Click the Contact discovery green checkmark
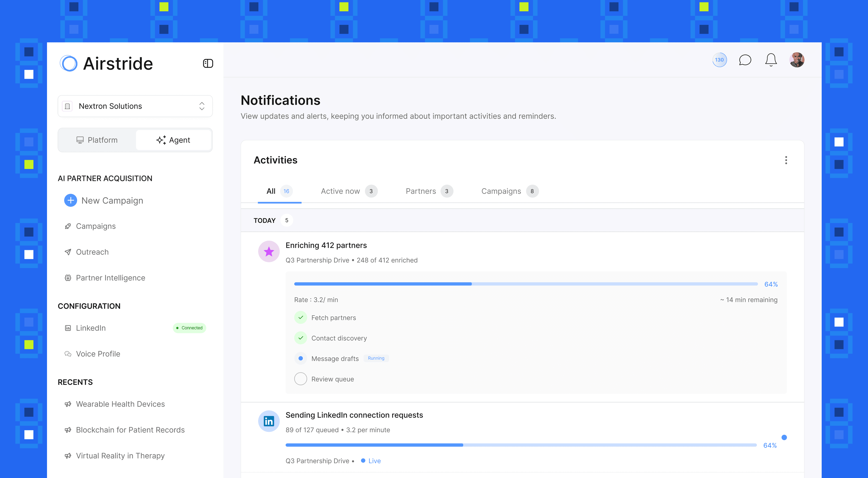 click(x=301, y=338)
